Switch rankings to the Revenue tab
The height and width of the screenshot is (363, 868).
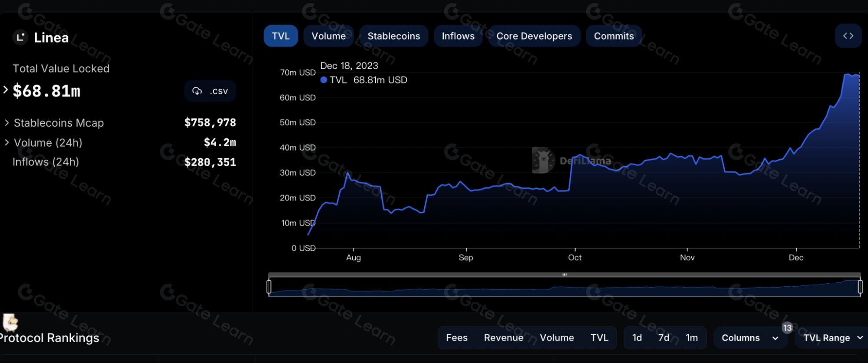point(503,338)
